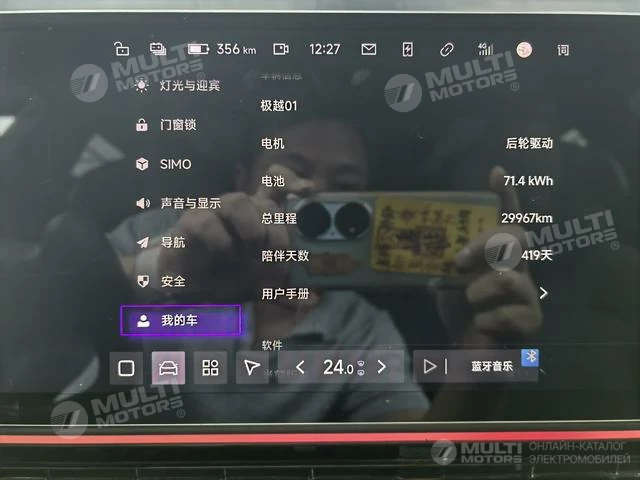Open the apps grid dock button
Viewport: 640px width, 480px height.
pyautogui.click(x=210, y=367)
